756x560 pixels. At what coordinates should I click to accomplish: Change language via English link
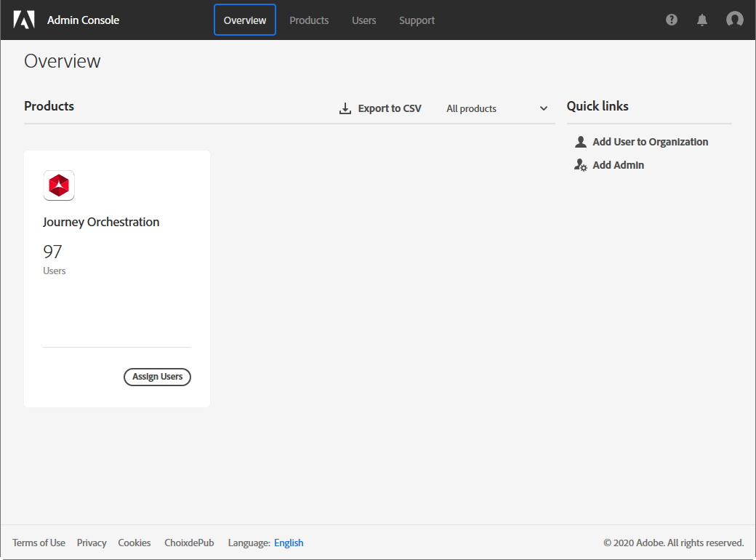tap(289, 543)
